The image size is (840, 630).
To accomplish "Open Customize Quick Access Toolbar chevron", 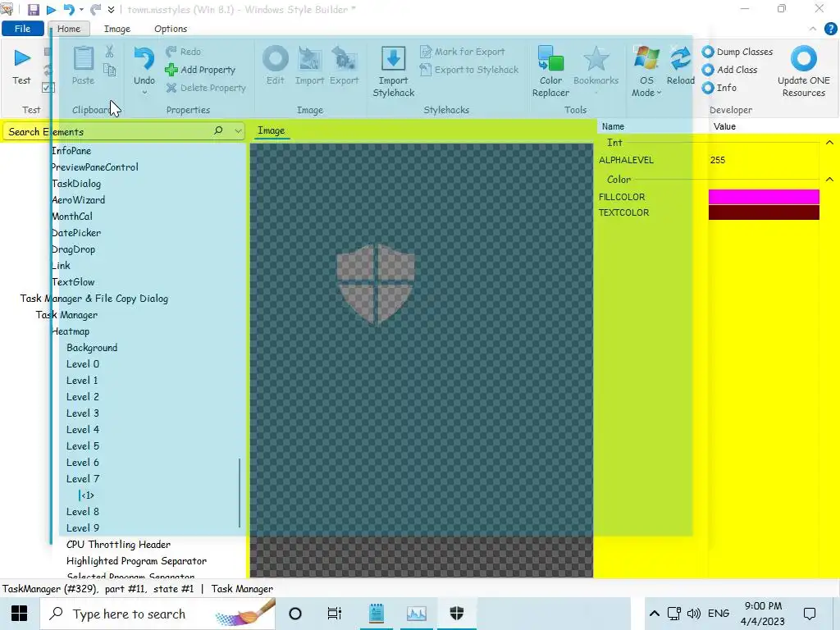I will click(x=111, y=10).
